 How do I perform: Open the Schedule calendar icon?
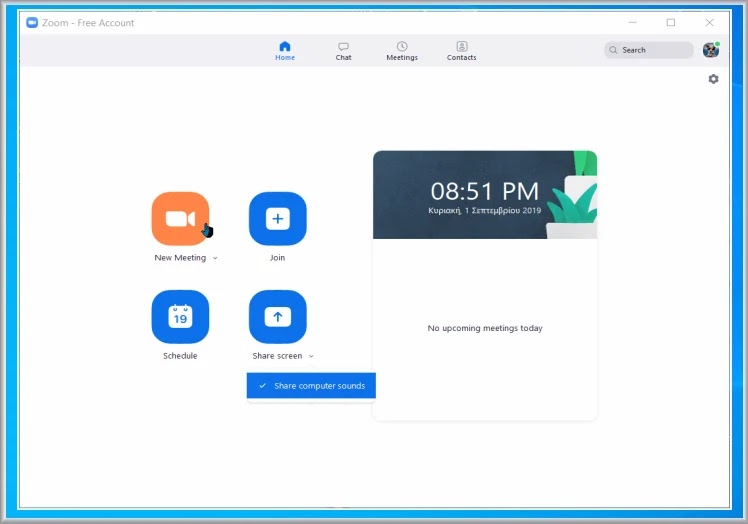point(180,316)
